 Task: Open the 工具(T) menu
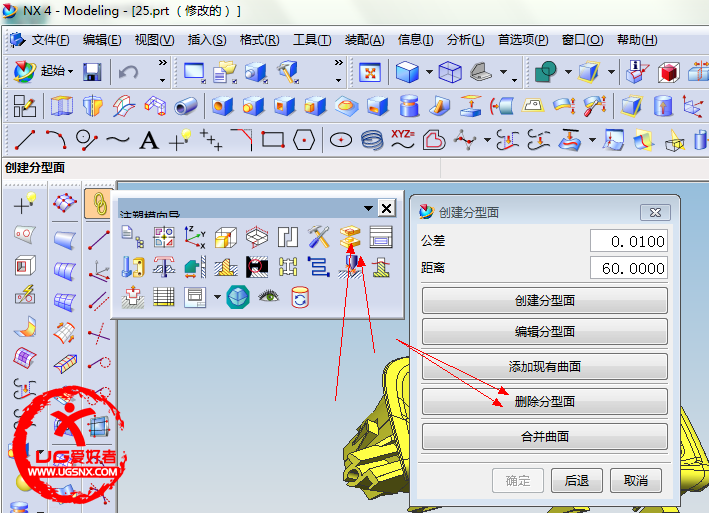(x=312, y=40)
